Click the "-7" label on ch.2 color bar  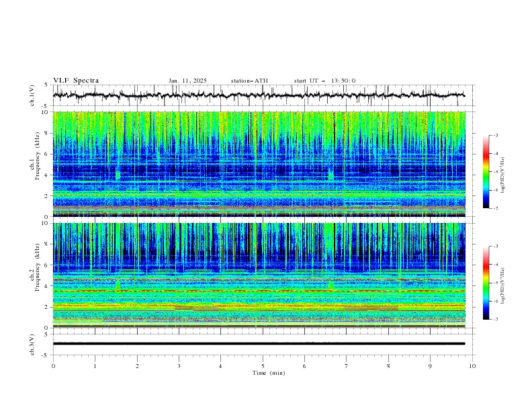pyautogui.click(x=496, y=319)
